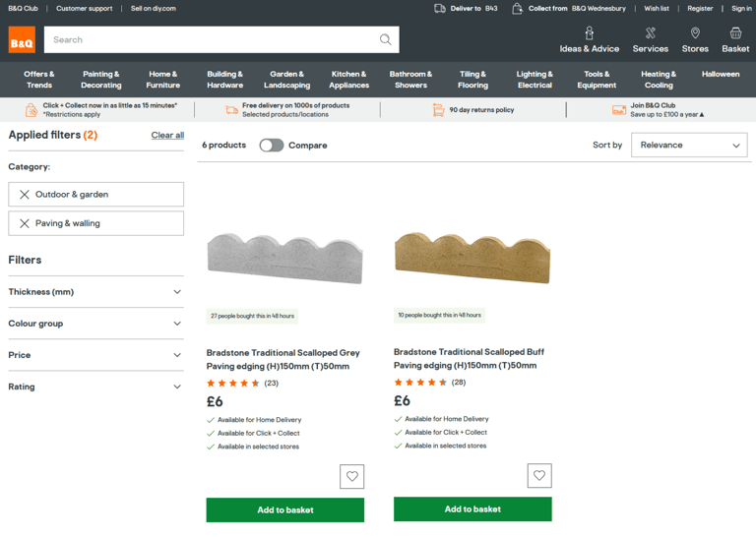View the (23) star reviews rating
The image size is (756, 537).
[x=242, y=384]
